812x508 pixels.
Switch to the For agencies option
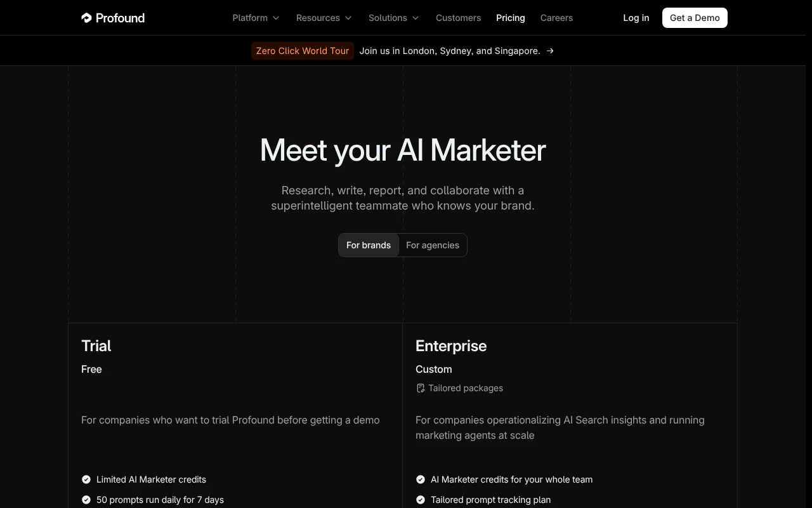(x=433, y=245)
